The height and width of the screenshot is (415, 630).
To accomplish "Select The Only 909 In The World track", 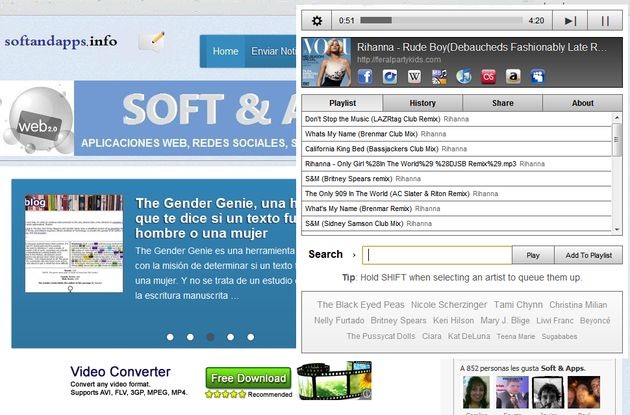I will tap(456, 194).
